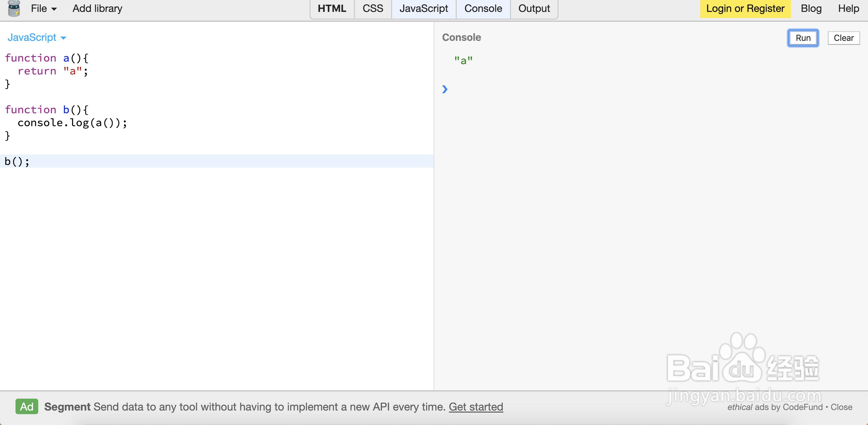The width and height of the screenshot is (868, 425).
Task: Click Add library in the toolbar
Action: coord(97,9)
